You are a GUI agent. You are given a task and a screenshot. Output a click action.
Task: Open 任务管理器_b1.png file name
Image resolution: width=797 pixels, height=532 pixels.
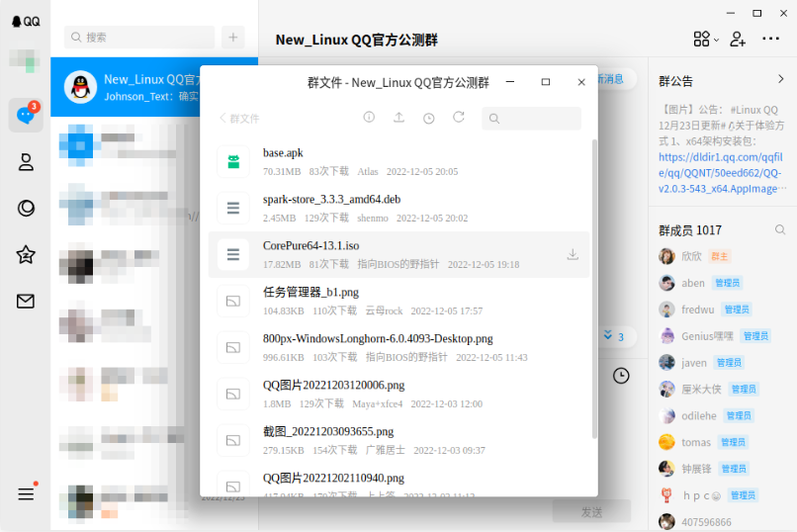tap(311, 292)
